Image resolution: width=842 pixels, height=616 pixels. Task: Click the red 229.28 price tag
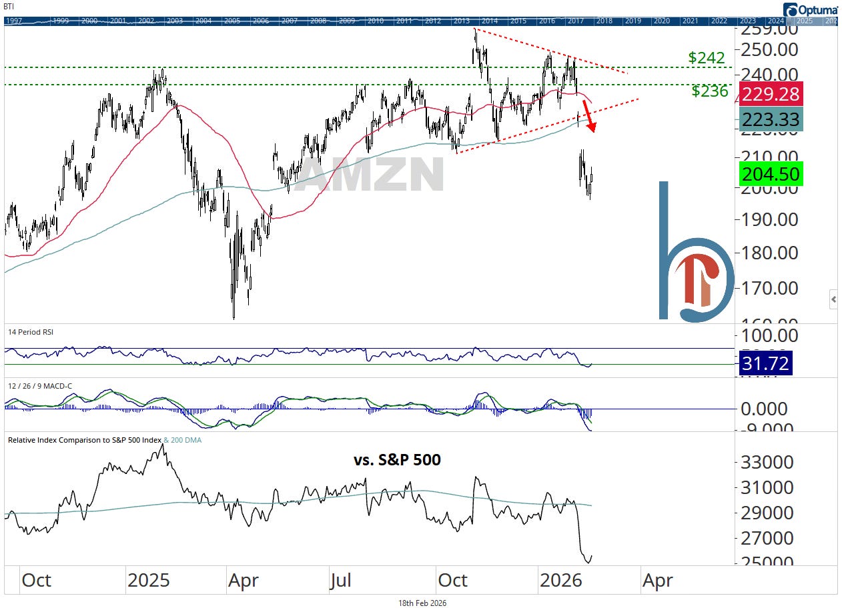770,94
